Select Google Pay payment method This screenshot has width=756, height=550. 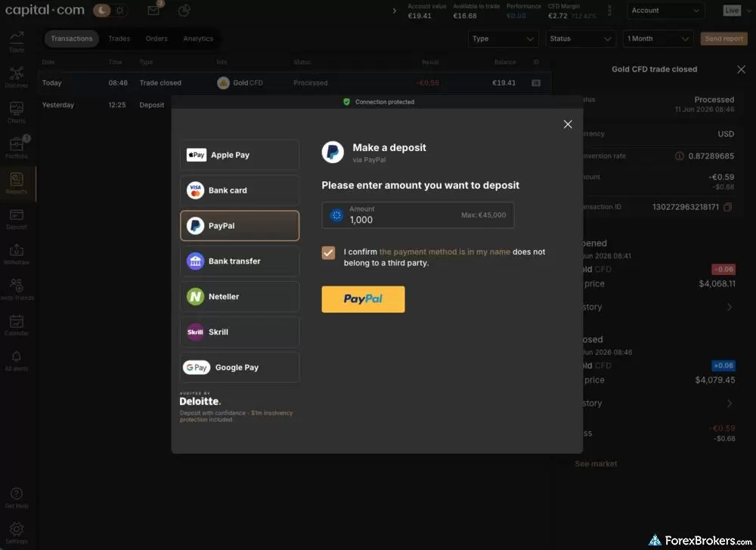[x=240, y=367]
